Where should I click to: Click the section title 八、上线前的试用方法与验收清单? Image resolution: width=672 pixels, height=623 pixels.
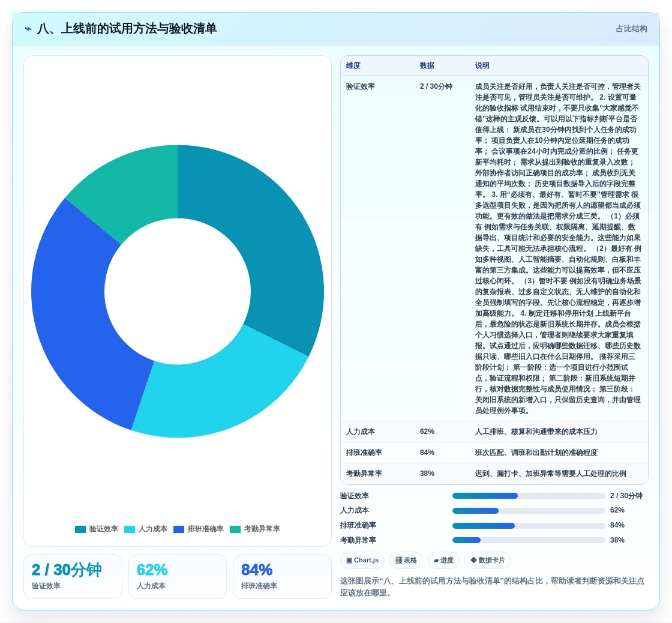(x=127, y=29)
